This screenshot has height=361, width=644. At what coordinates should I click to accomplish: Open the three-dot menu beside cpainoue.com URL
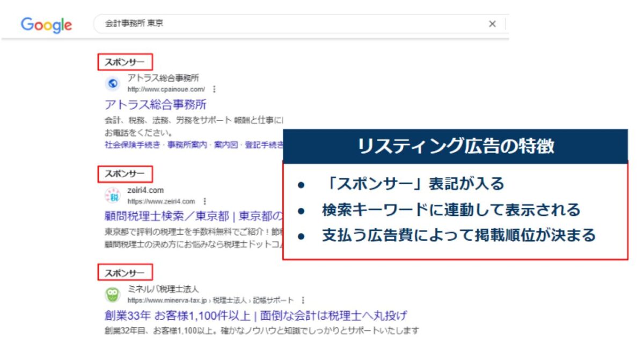point(215,89)
